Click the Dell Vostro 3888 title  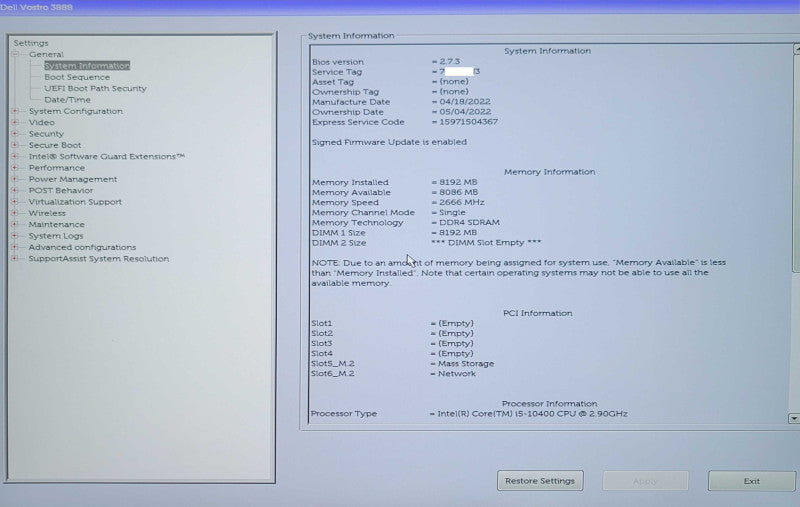(x=37, y=7)
